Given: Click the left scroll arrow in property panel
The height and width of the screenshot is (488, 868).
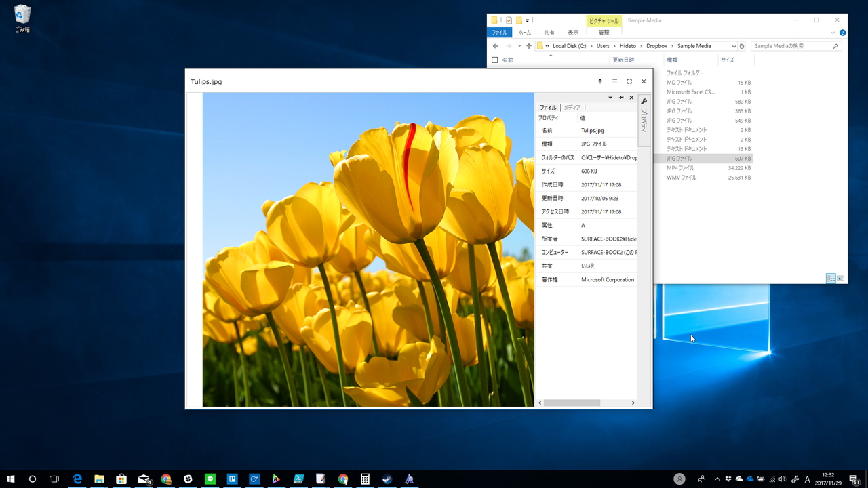Looking at the screenshot, I should click(x=540, y=403).
